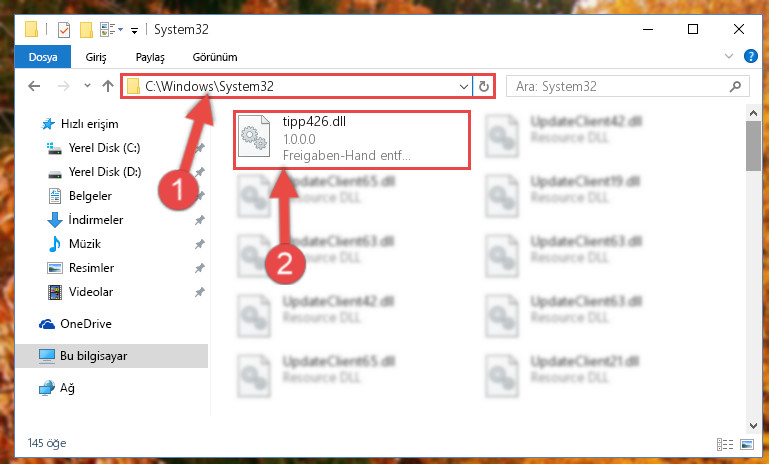This screenshot has height=464, width=769.
Task: Open the Help question mark icon
Action: 750,56
